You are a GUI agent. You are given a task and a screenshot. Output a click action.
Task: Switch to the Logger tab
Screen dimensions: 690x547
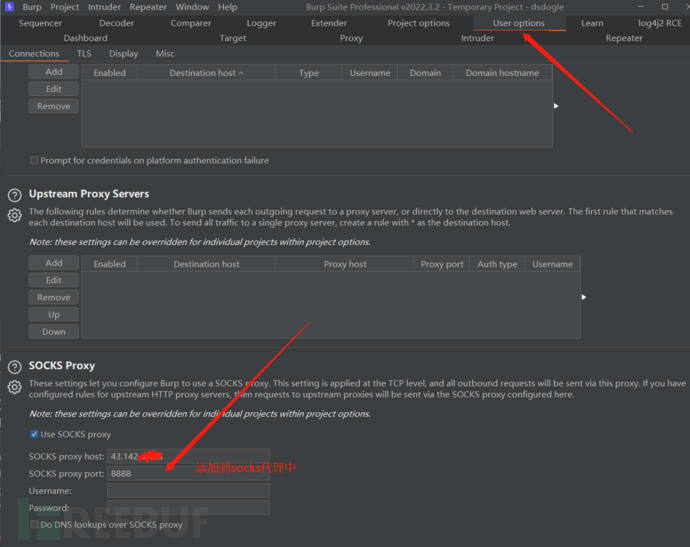[x=261, y=23]
